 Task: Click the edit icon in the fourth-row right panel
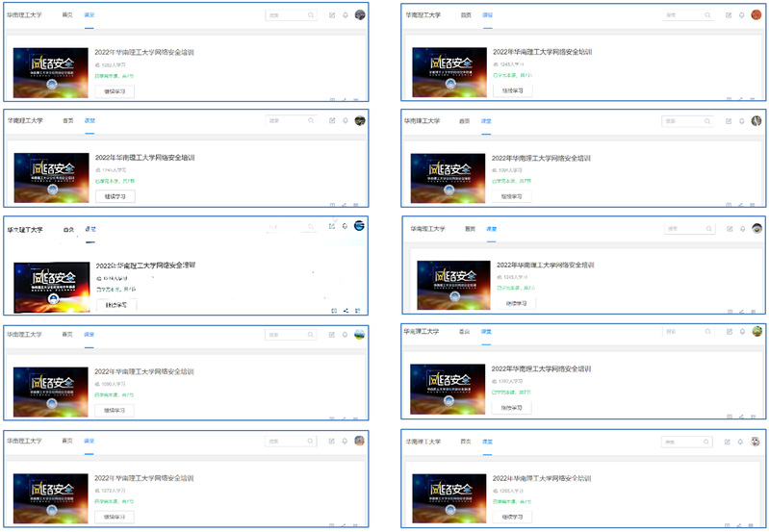pos(730,332)
